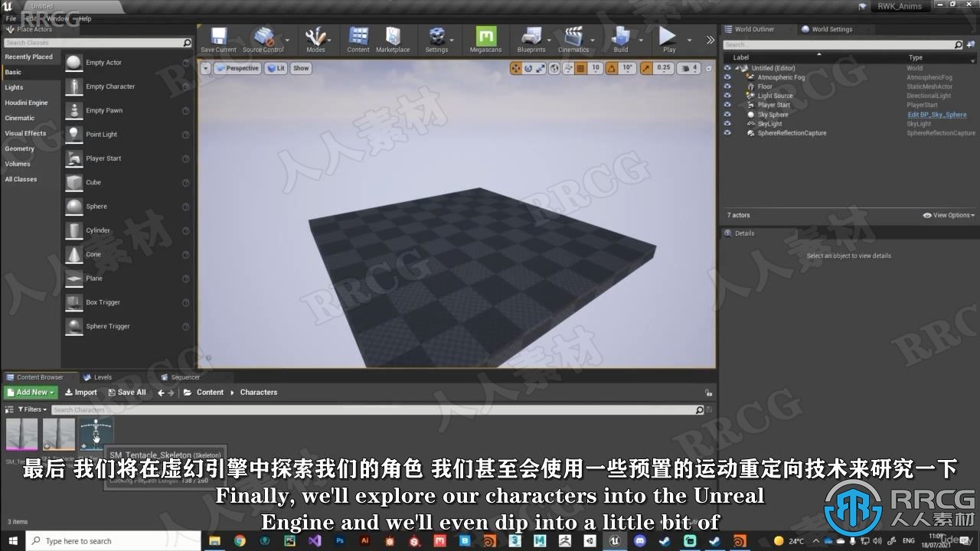
Task: Open rotation snap 10° dropdown
Action: tap(627, 68)
